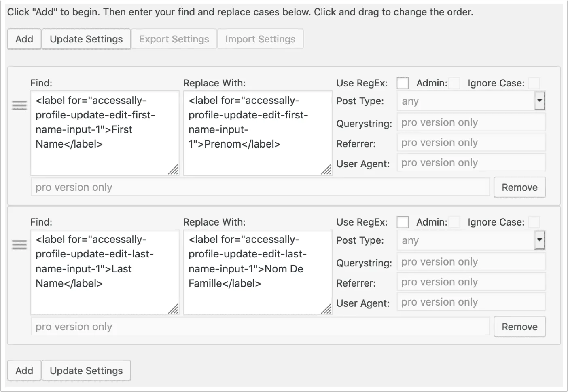Click Import Settings
568x392 pixels.
(x=260, y=39)
